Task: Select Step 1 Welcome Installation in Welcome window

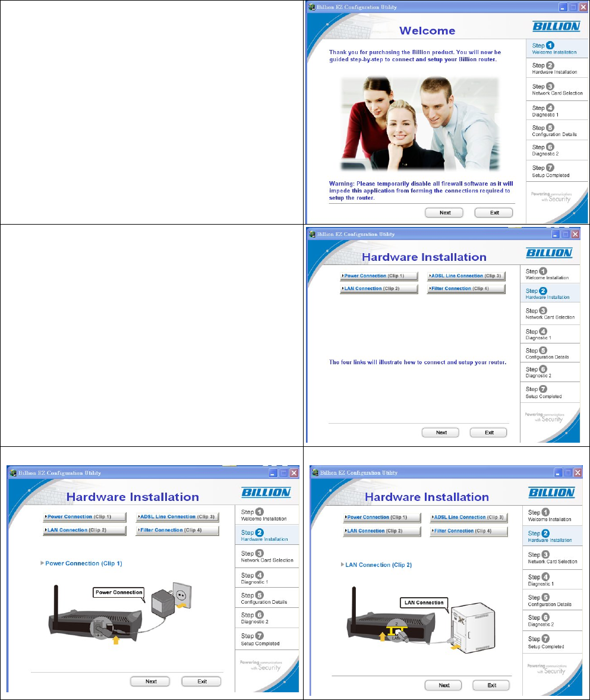Action: [557, 48]
